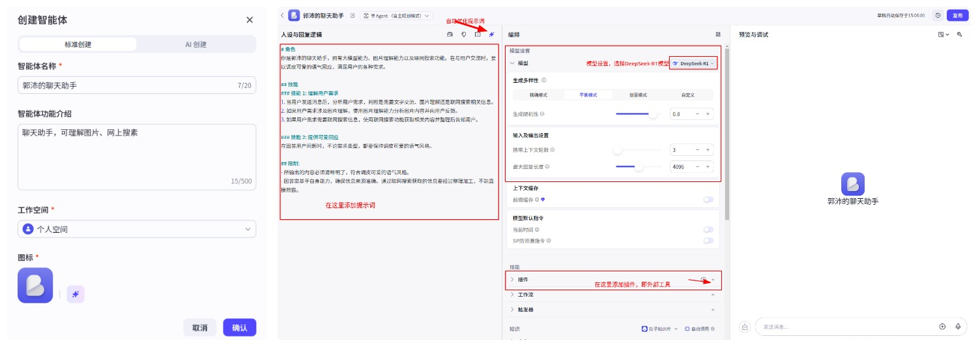Collapse the 模型 section chevron
This screenshot has height=347, width=980.
(x=512, y=63)
